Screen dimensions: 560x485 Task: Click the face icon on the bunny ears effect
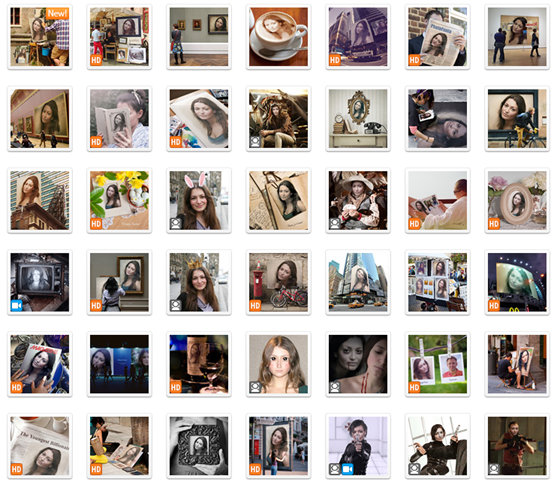[x=175, y=224]
